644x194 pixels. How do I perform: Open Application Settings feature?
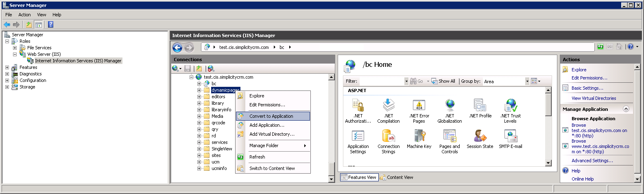358,141
